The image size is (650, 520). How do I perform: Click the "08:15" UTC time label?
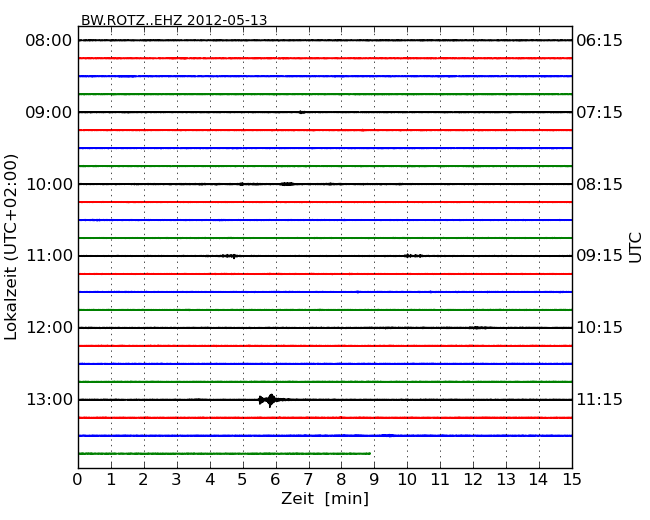click(599, 184)
